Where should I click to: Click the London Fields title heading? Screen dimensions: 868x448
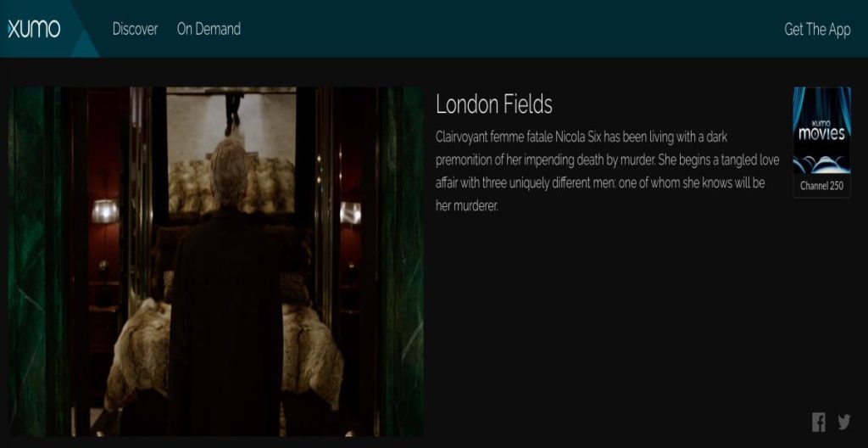click(x=494, y=104)
